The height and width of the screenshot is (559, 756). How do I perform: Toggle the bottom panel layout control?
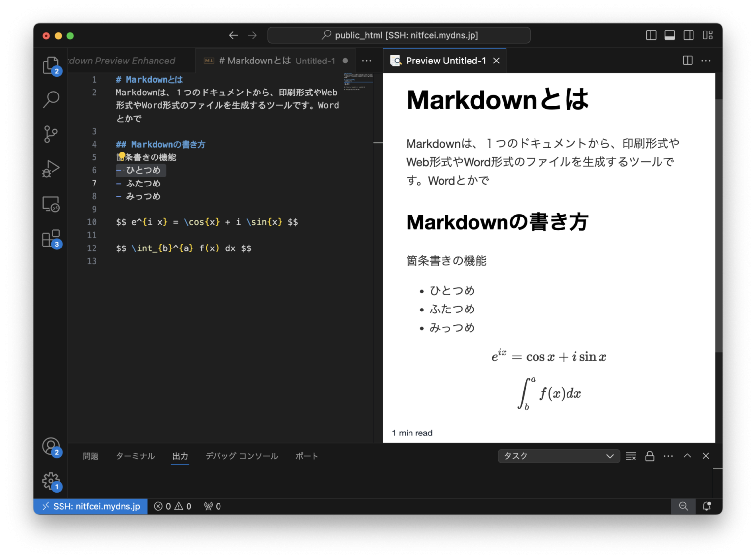669,35
